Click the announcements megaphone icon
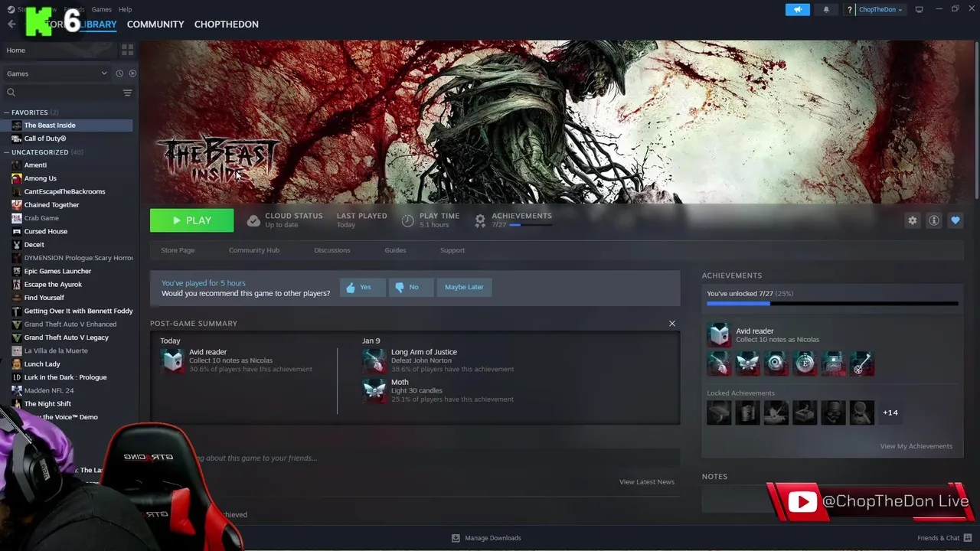The height and width of the screenshot is (551, 980). click(x=797, y=9)
